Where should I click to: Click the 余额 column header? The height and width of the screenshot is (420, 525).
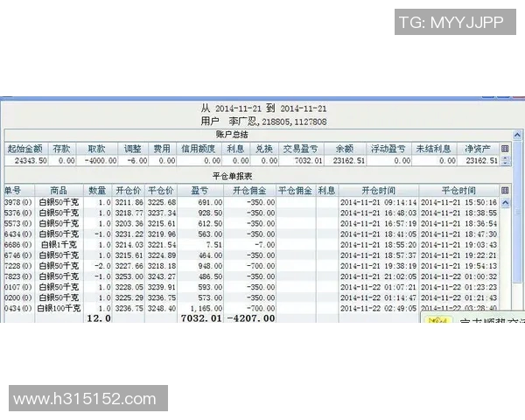pos(344,149)
